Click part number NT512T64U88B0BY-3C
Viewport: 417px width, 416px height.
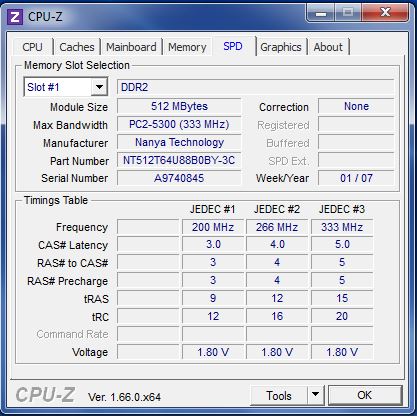179,160
